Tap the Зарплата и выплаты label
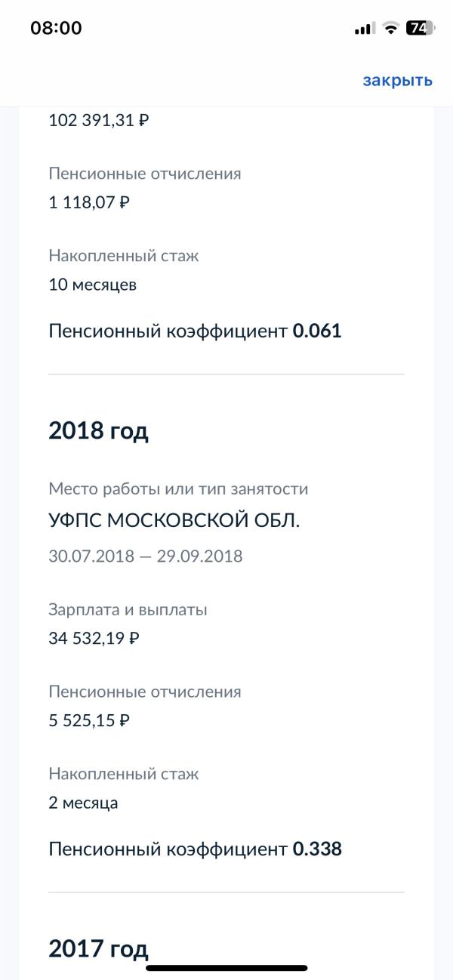The width and height of the screenshot is (453, 980). 128,609
